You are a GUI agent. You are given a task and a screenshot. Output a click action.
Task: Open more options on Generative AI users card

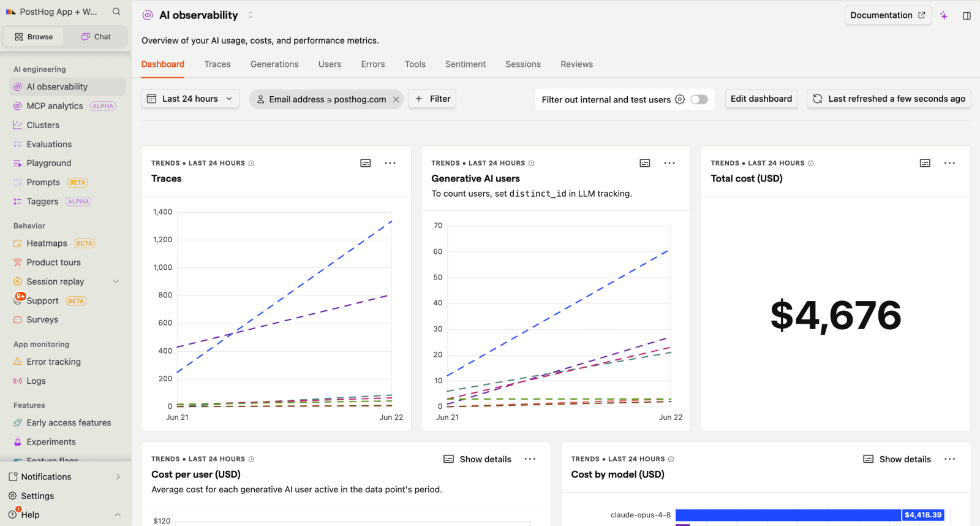[x=669, y=163]
